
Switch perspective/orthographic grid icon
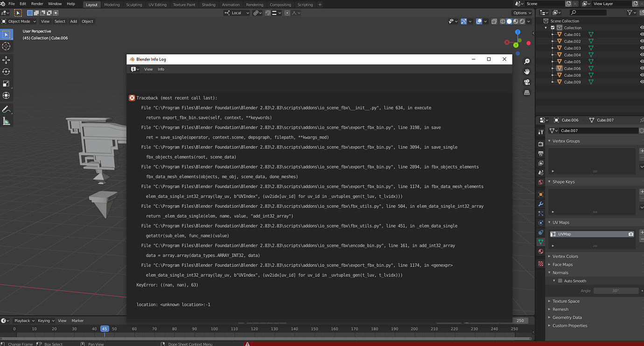pos(527,93)
